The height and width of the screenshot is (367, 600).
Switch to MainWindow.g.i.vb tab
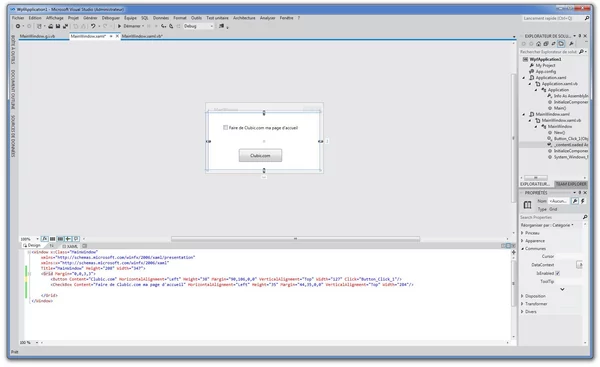(38, 36)
